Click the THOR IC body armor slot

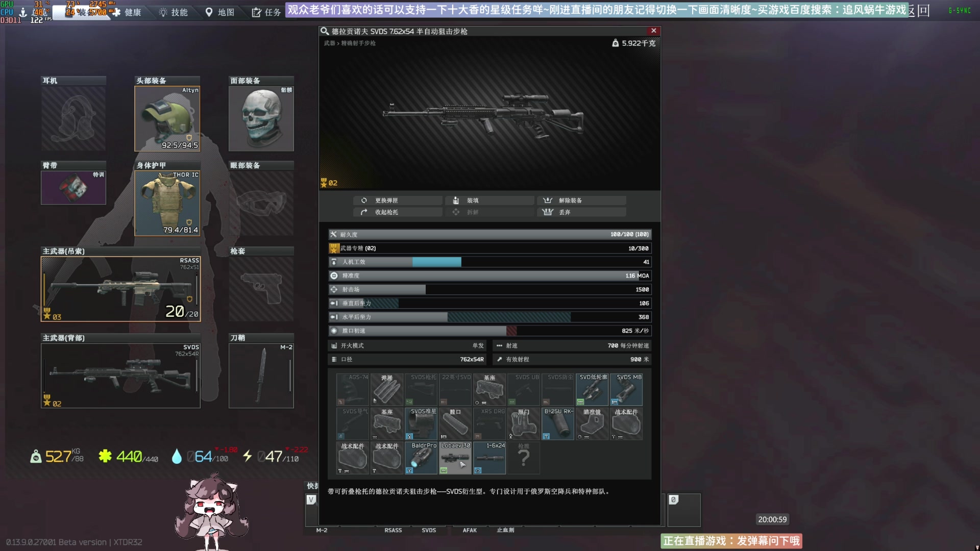click(x=167, y=203)
